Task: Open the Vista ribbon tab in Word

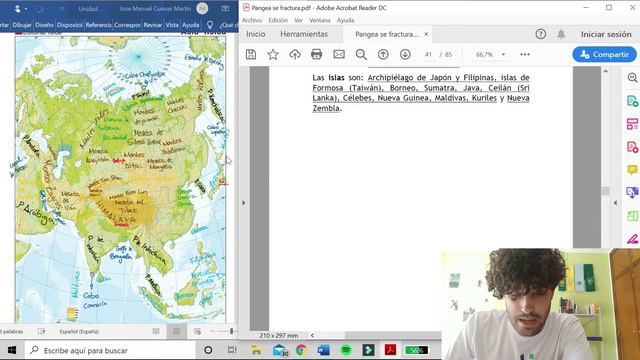Action: coord(172,25)
